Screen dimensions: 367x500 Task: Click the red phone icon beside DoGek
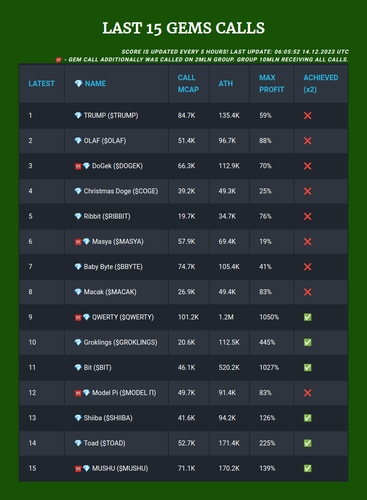coord(78,166)
